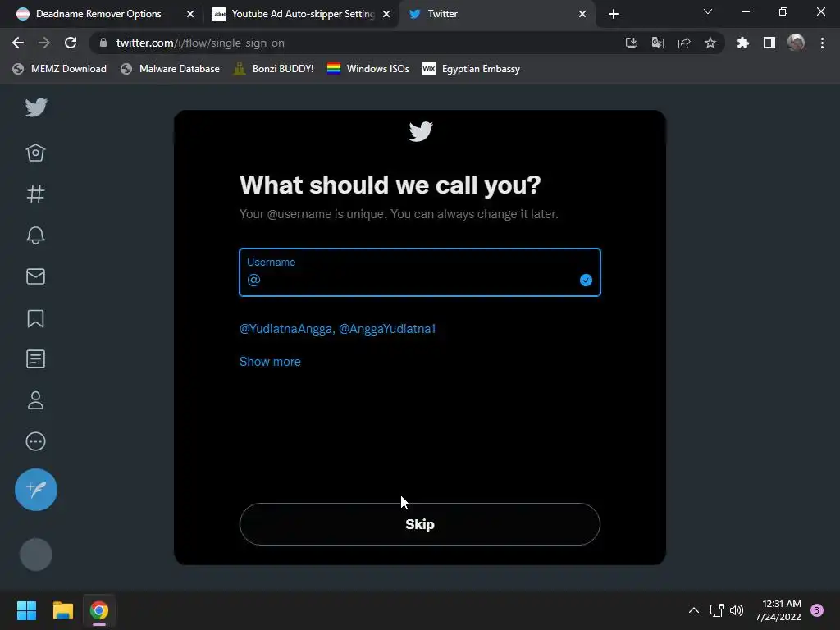
Task: Open the Windows Start menu
Action: coord(26,610)
